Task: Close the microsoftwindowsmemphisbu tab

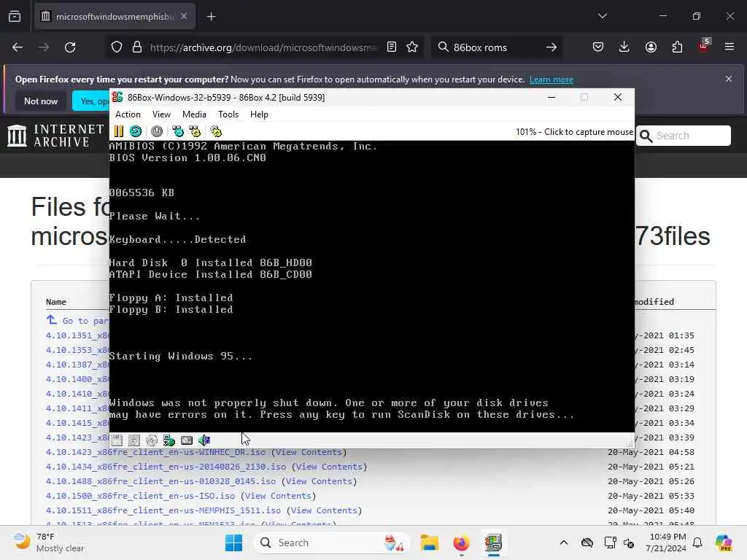Action: [x=184, y=16]
